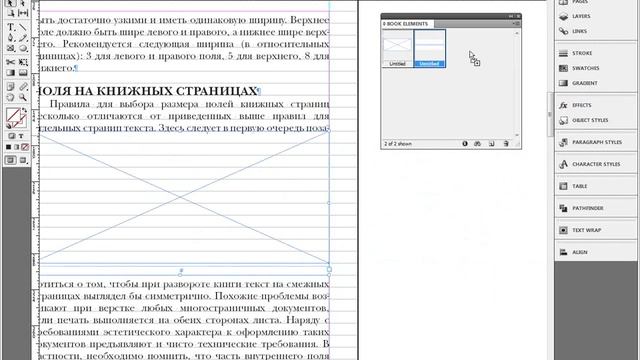The image size is (640, 360).
Task: Select the Book Elements library tab
Action: (x=407, y=24)
